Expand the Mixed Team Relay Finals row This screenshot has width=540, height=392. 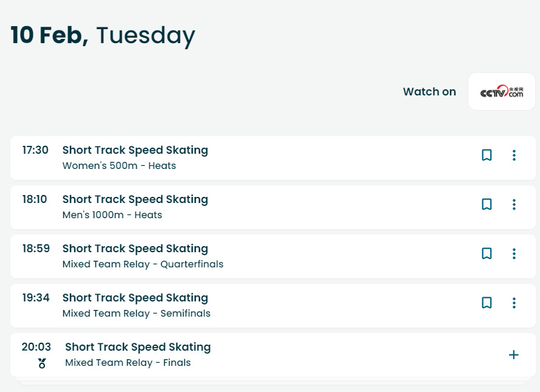click(x=513, y=355)
